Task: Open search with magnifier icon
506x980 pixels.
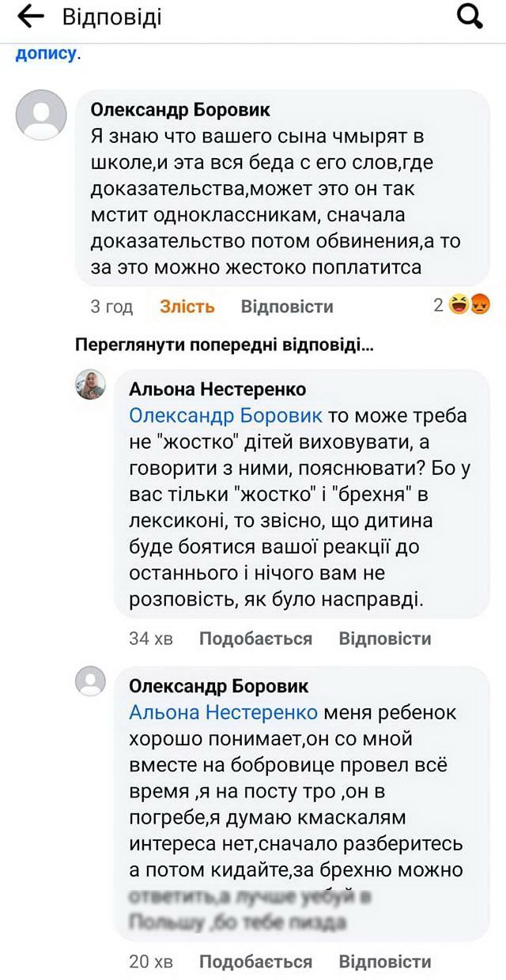Action: (x=470, y=17)
